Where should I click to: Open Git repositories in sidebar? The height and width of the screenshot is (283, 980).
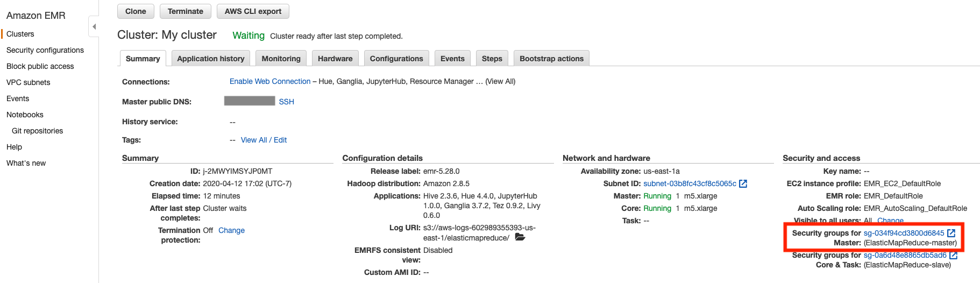pos(37,131)
